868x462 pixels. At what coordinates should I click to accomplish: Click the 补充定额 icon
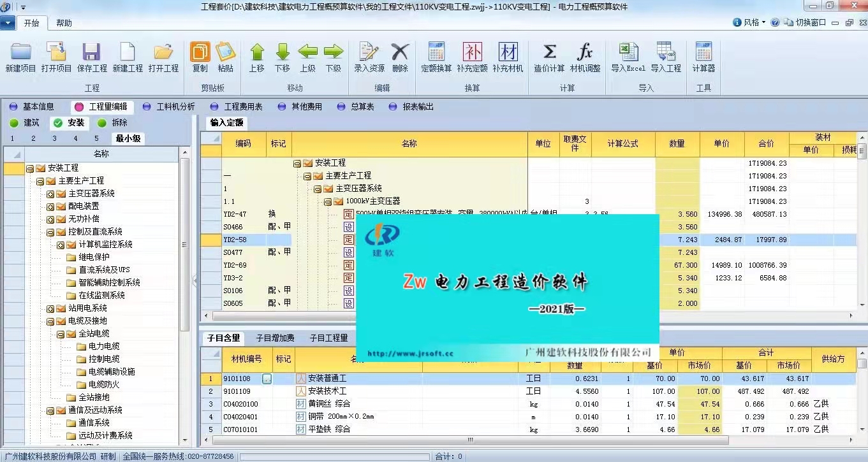coord(472,57)
